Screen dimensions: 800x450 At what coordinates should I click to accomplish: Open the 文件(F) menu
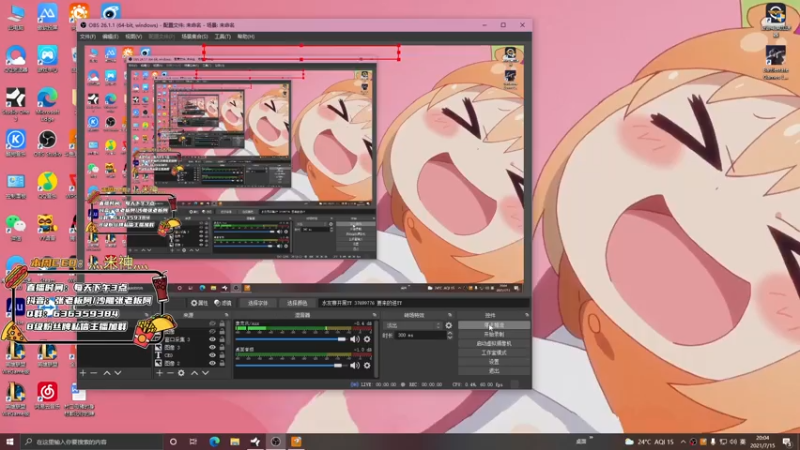[x=88, y=37]
